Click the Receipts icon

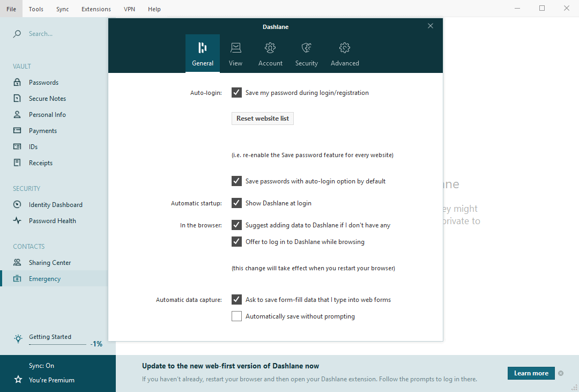pos(17,162)
